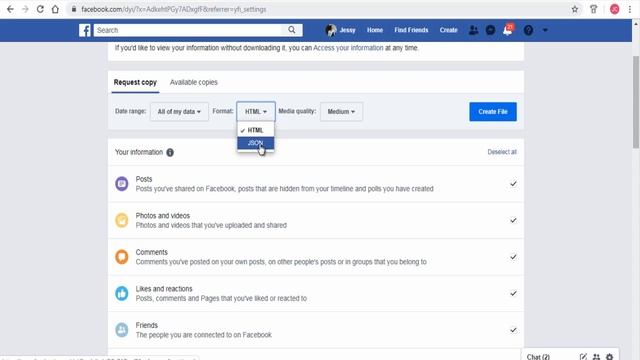Screen dimensions: 640x360
Task: Click the browser forward arrow
Action: pos(25,9)
